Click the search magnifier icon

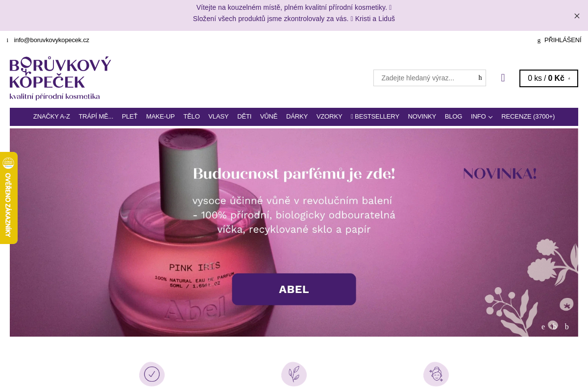[480, 78]
